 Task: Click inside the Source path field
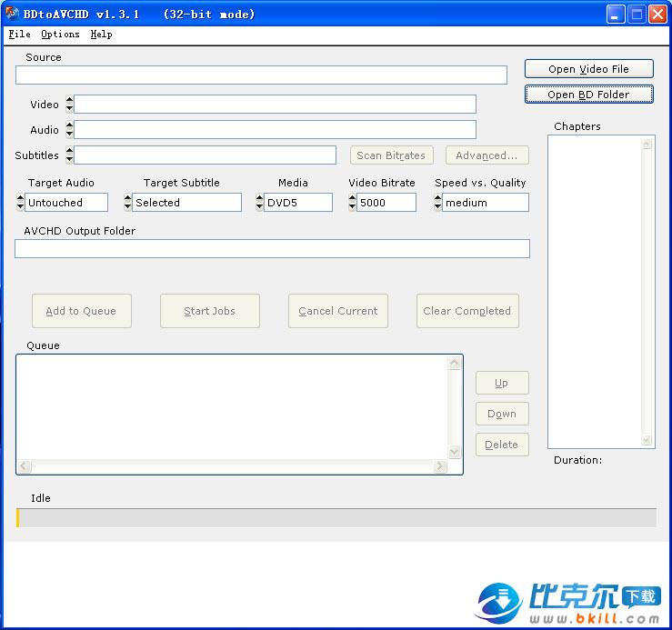click(261, 75)
